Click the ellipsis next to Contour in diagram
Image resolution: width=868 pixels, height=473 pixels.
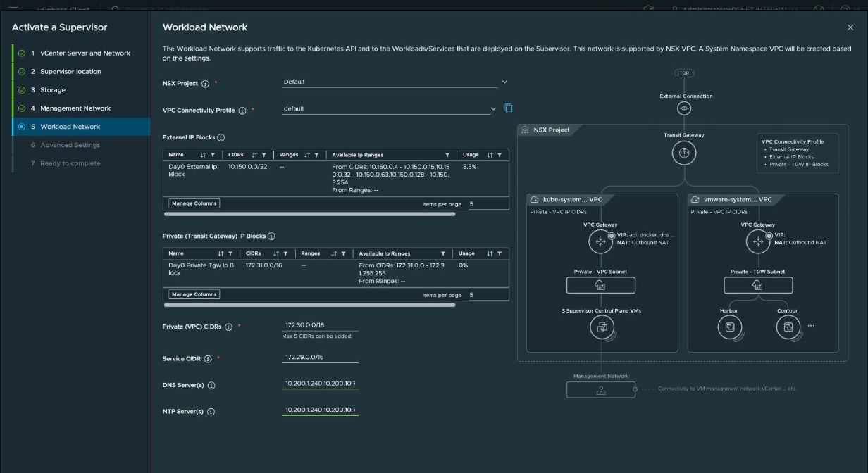[x=811, y=327]
